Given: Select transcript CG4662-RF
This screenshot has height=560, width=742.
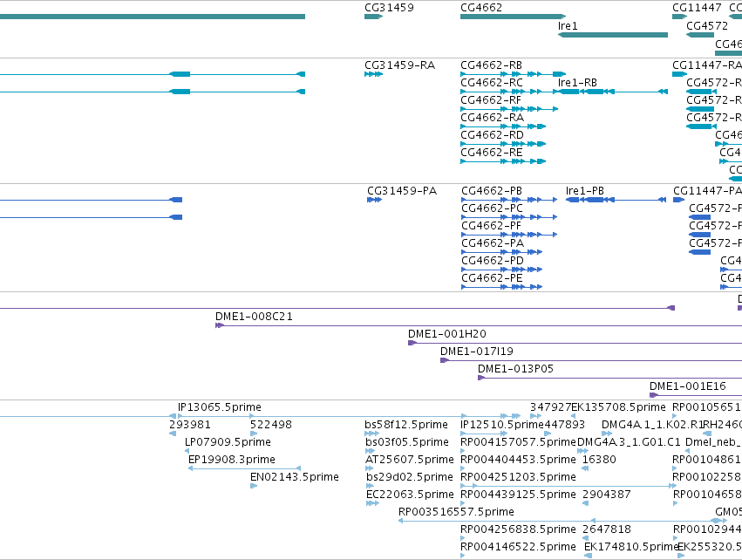Looking at the screenshot, I should coord(491,100).
